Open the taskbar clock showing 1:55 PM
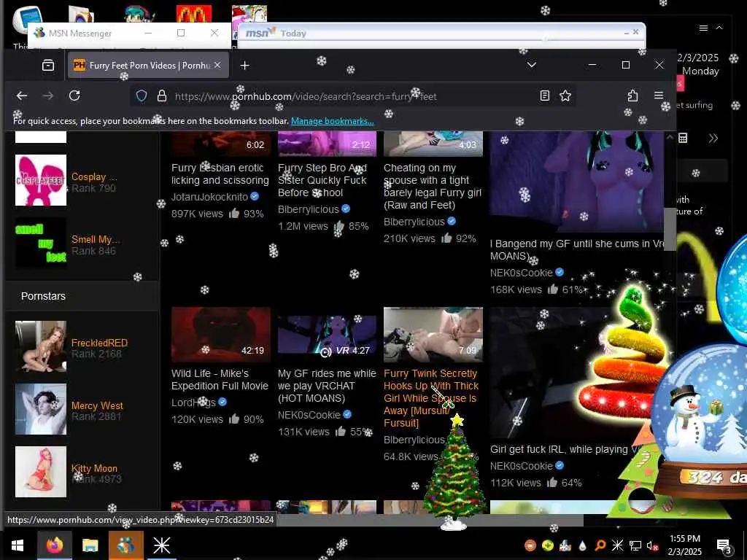Viewport: 747px width, 560px height. point(684,545)
